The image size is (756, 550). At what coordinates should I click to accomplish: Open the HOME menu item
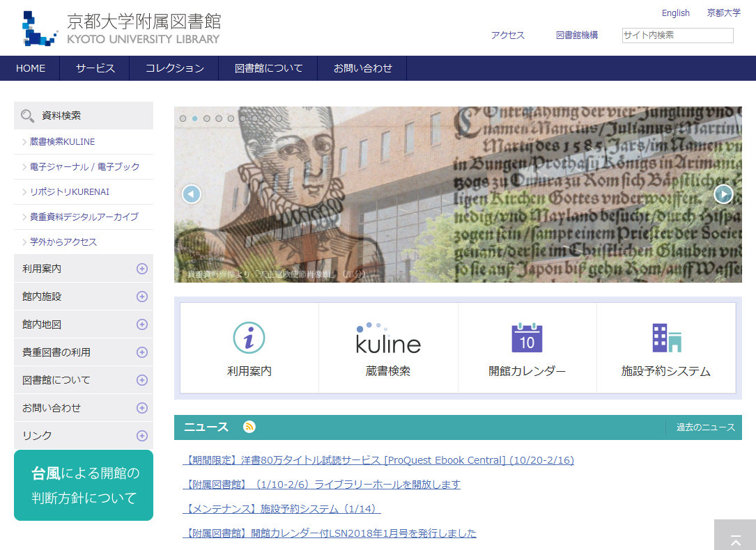(31, 68)
